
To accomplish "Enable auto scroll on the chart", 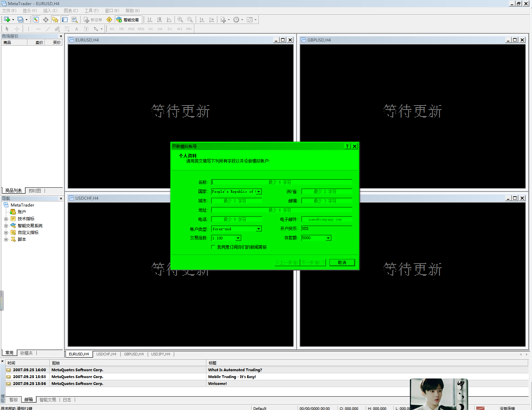I will tap(202, 20).
